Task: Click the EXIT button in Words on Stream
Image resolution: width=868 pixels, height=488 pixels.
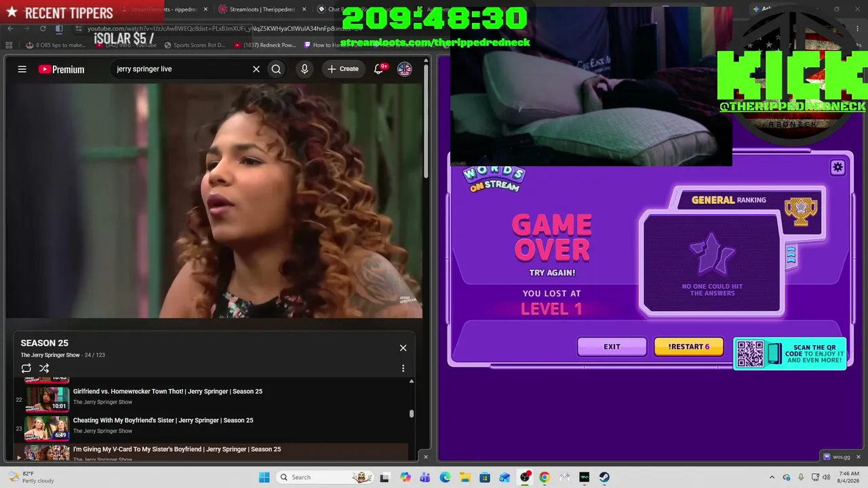Action: pos(612,346)
